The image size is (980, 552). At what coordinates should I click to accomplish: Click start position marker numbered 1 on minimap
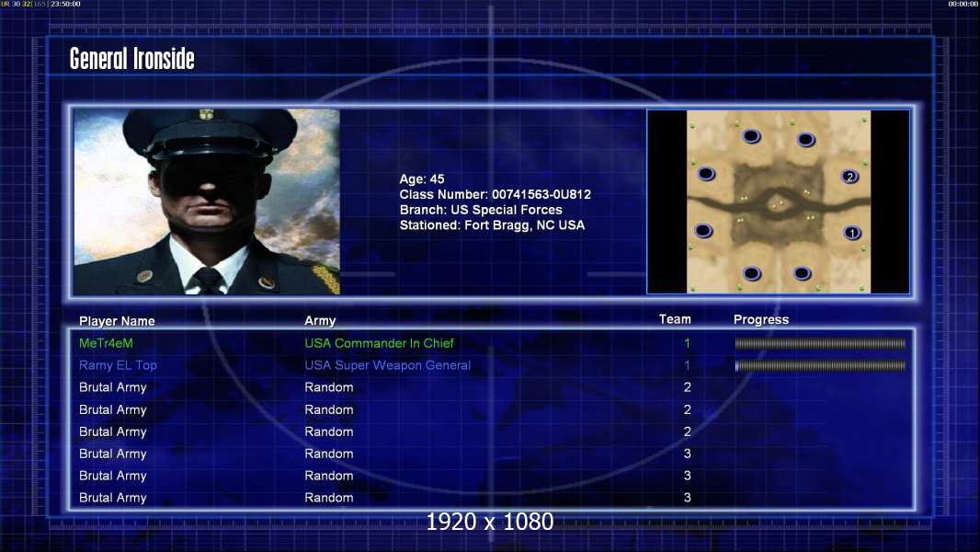coord(852,233)
